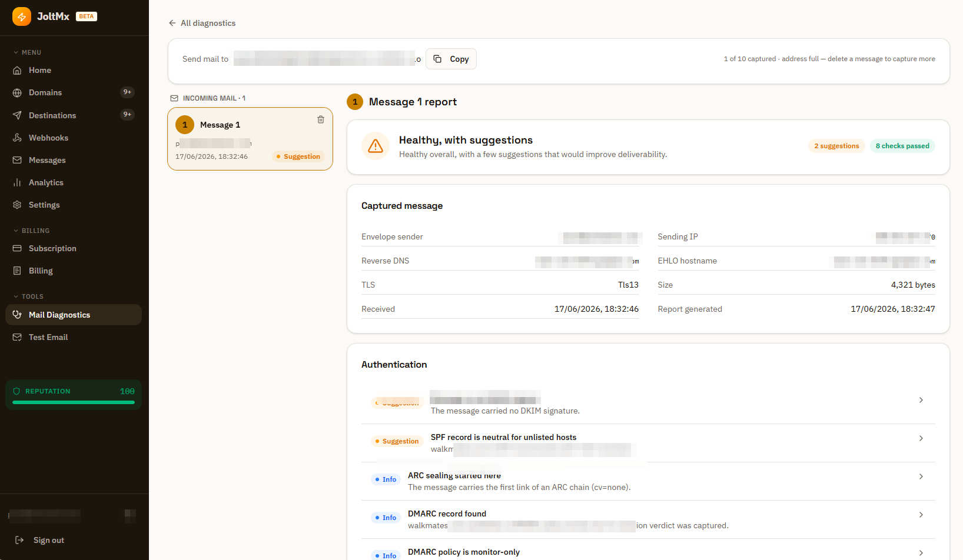Expand the DMARC record found row
The height and width of the screenshot is (560, 963).
point(648,519)
